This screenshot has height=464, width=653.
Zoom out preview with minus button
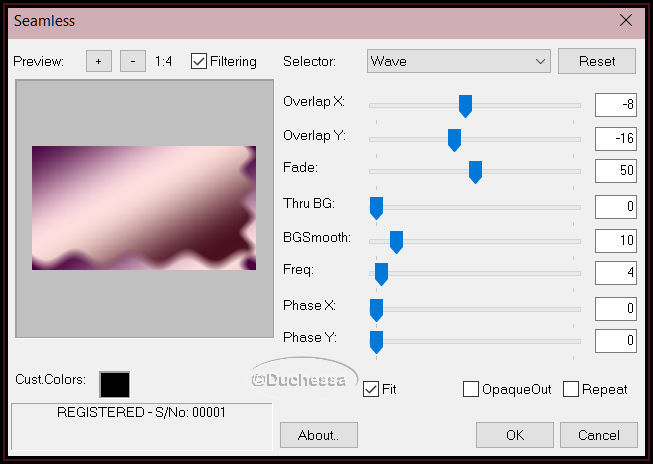pyautogui.click(x=133, y=61)
